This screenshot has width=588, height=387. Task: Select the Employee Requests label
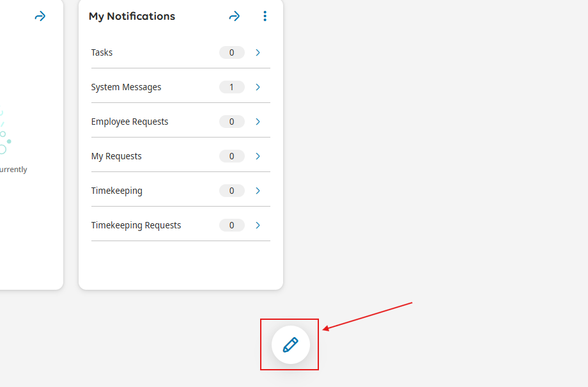[x=130, y=122]
